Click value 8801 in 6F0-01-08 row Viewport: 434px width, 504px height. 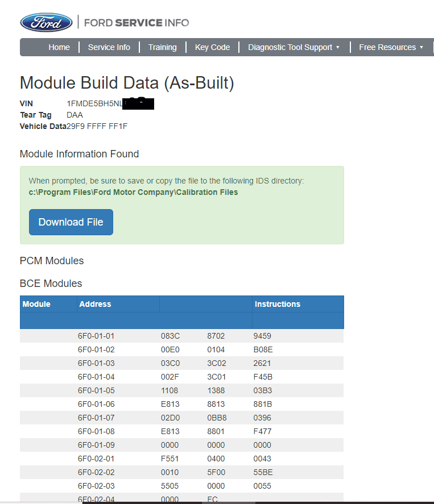[x=216, y=431]
